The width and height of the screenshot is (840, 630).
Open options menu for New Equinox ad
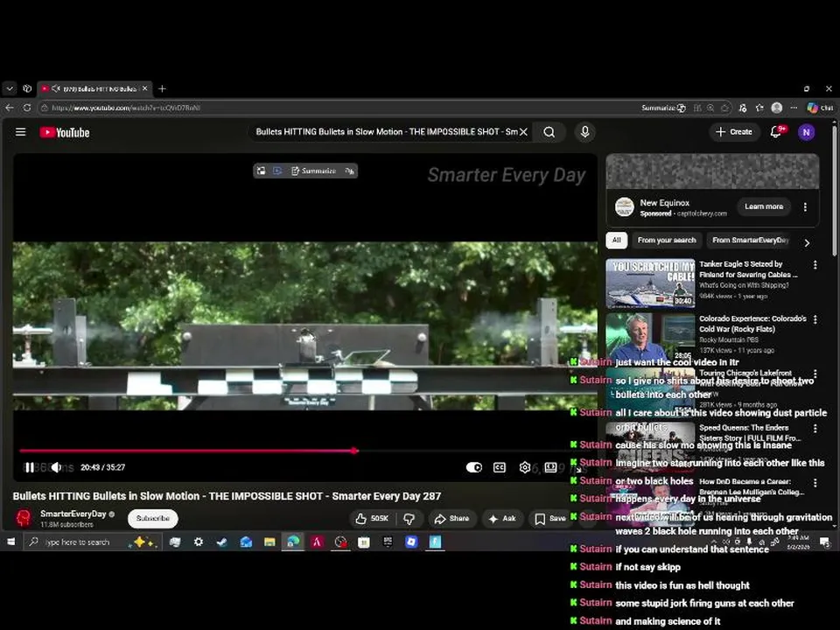coord(805,206)
